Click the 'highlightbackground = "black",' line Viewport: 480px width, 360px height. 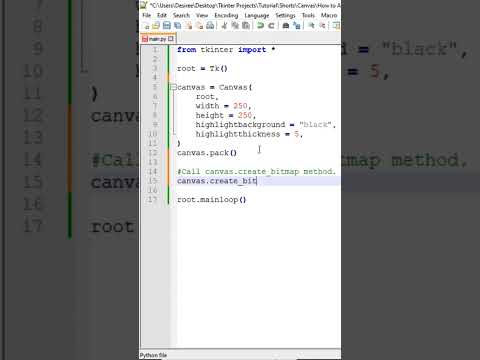click(x=266, y=124)
